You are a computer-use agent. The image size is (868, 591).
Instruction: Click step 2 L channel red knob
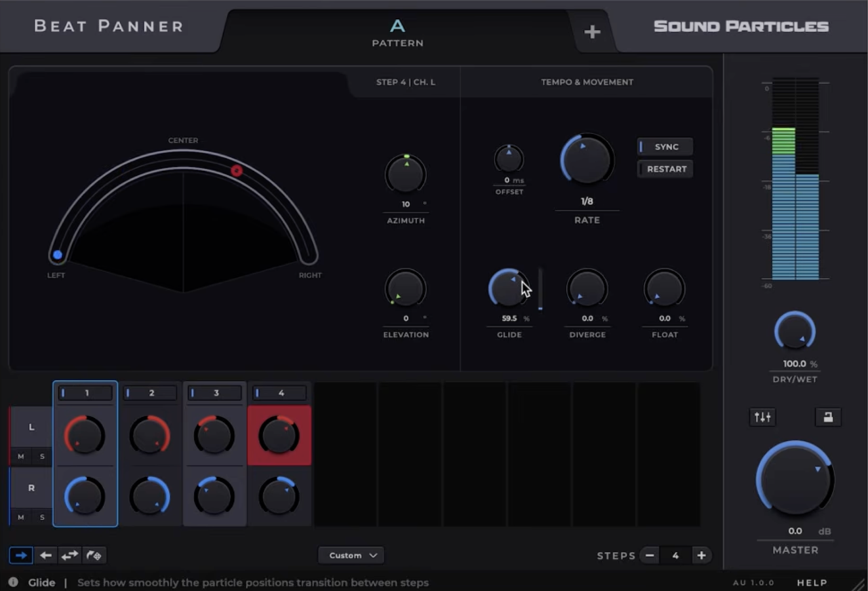point(150,435)
